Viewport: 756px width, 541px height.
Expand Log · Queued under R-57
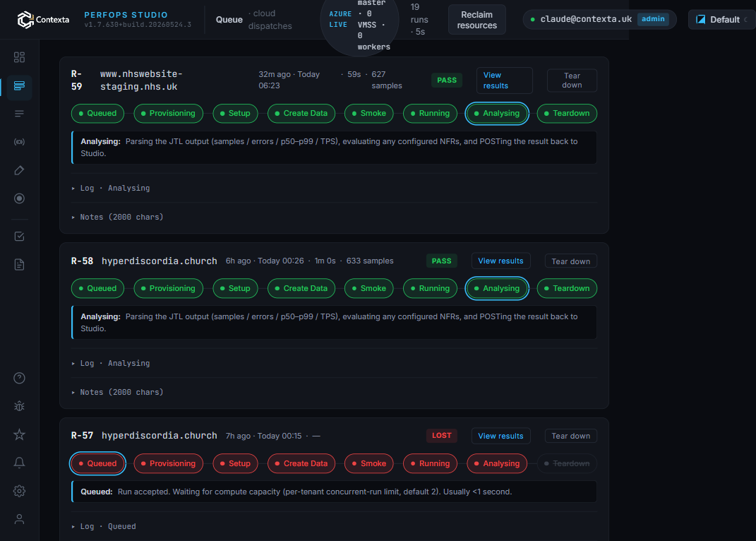104,527
